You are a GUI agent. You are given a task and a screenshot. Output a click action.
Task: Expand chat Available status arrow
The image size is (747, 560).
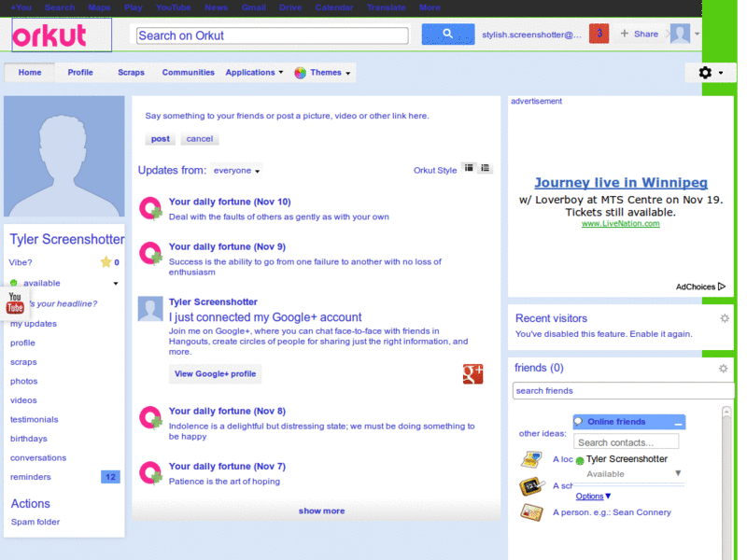coord(678,473)
